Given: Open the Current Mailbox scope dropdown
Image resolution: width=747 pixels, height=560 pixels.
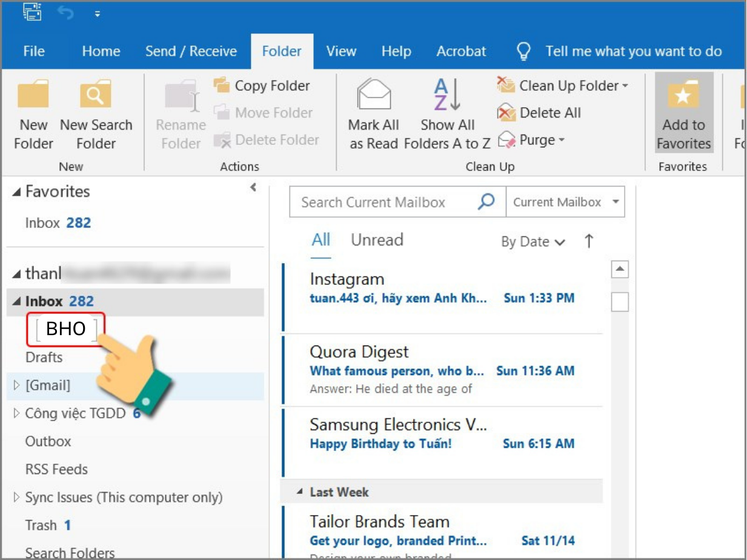Looking at the screenshot, I should [x=616, y=202].
